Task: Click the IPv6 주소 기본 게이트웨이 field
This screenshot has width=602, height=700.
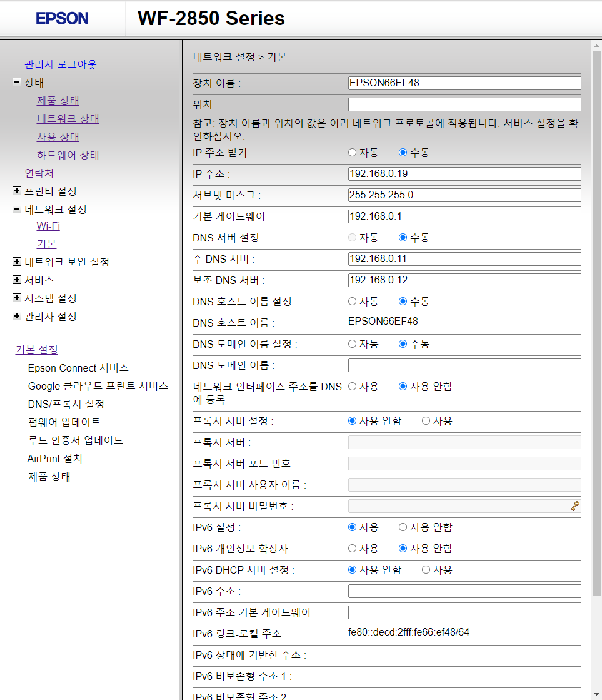Action: click(464, 612)
